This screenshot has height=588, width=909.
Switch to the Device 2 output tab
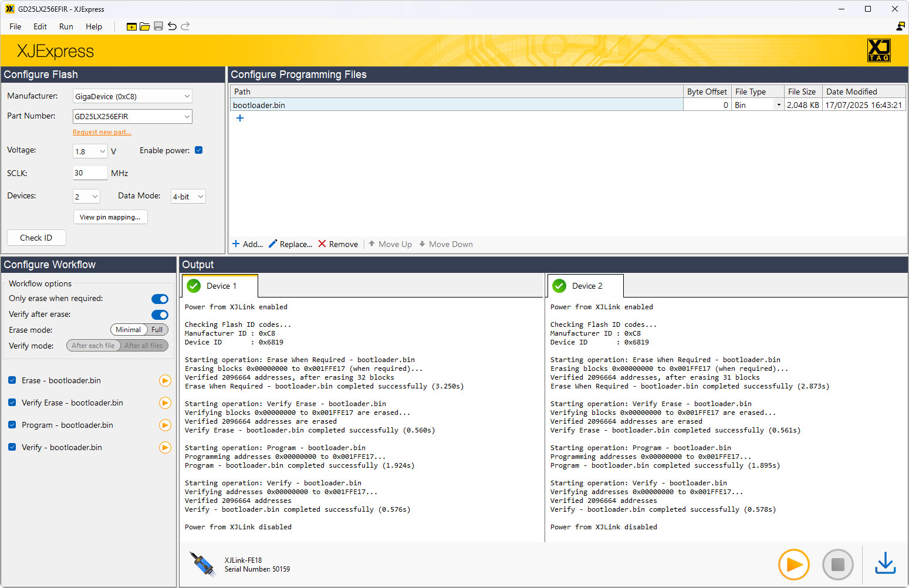pos(586,286)
